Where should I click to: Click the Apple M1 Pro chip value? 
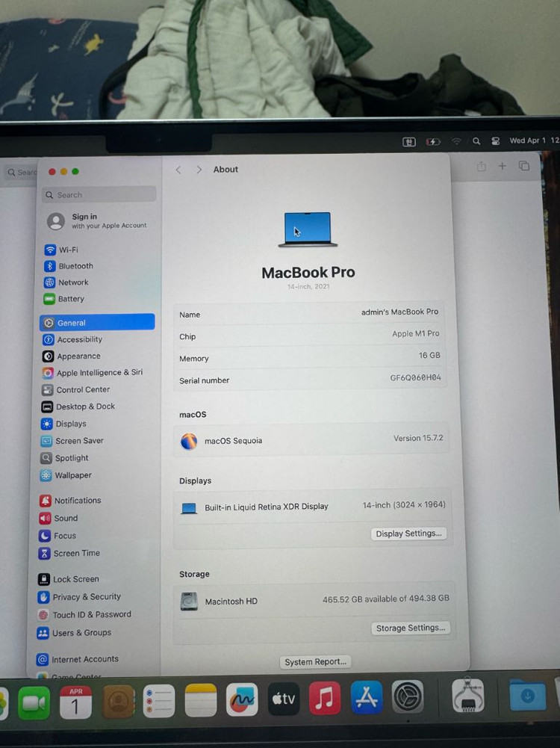pyautogui.click(x=416, y=333)
